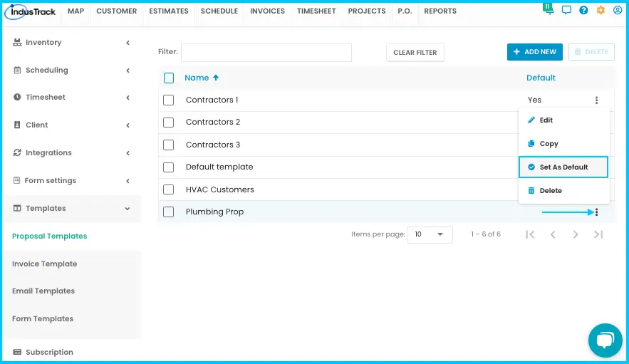Click the Subscription sidebar icon
Screen dimensions: 629x364
[x=17, y=352]
